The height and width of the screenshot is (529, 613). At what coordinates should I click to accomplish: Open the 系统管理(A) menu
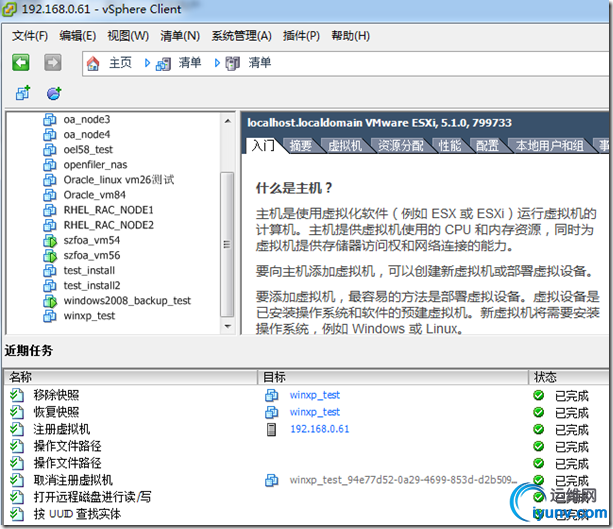(x=242, y=36)
